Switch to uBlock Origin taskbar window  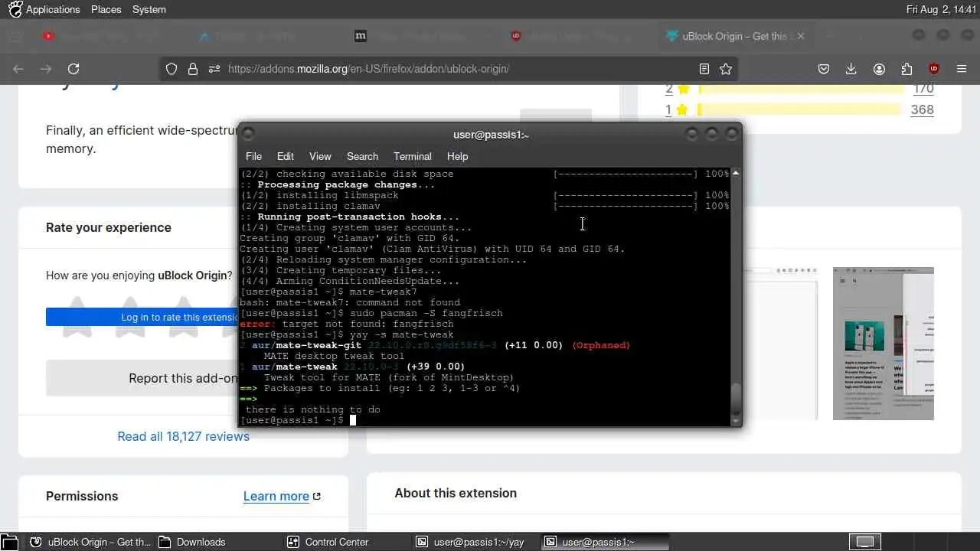91,542
